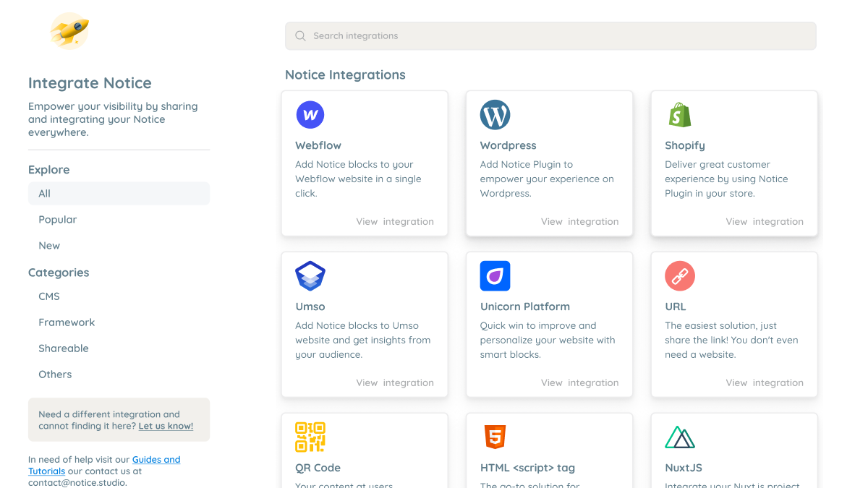Click the QR Code icon
The image size is (868, 488).
coord(310,437)
